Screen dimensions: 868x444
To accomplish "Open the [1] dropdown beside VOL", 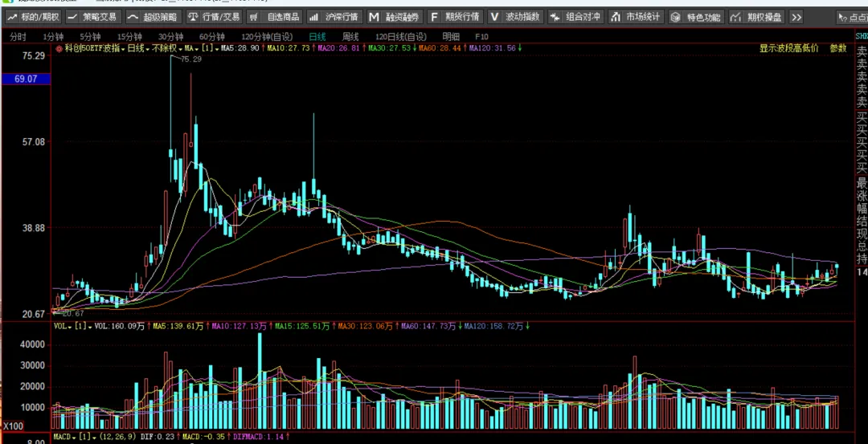I will tap(83, 326).
